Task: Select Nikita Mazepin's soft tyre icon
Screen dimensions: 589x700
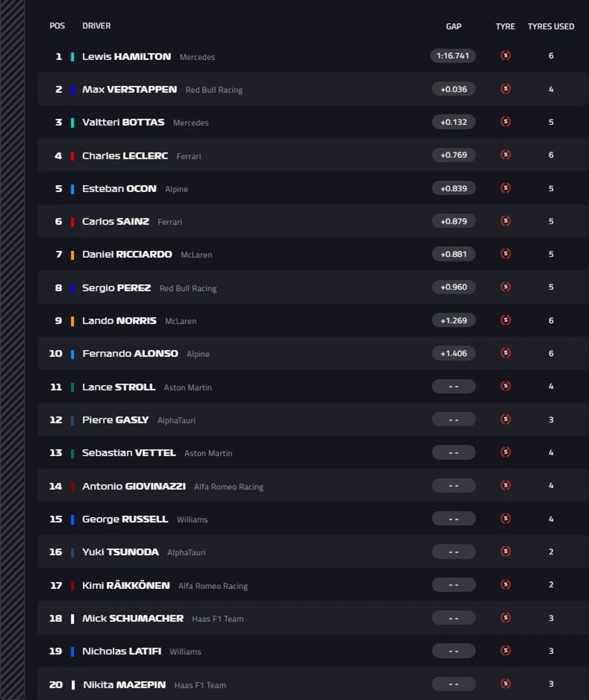Action: click(x=505, y=684)
